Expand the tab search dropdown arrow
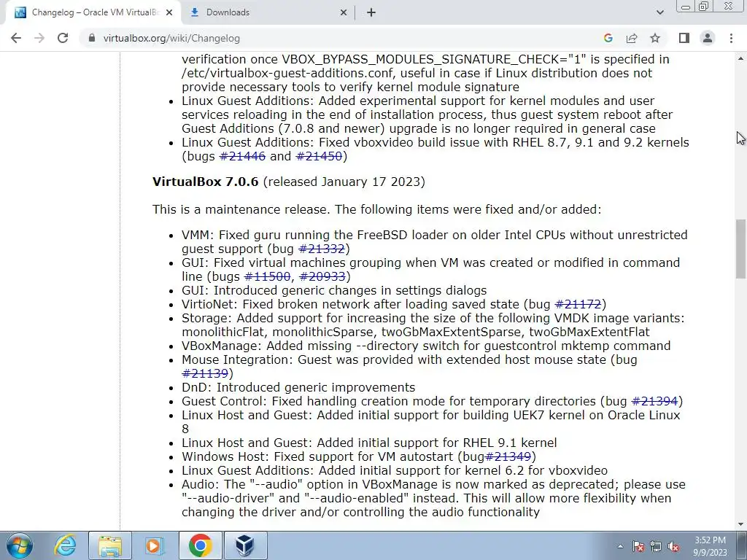This screenshot has width=747, height=560. 659,12
